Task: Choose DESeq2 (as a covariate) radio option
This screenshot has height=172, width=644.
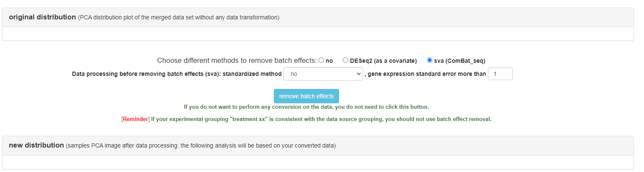Action: pos(345,60)
